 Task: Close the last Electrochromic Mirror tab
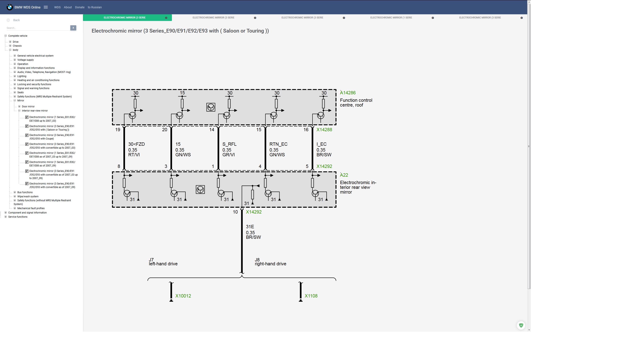[522, 18]
